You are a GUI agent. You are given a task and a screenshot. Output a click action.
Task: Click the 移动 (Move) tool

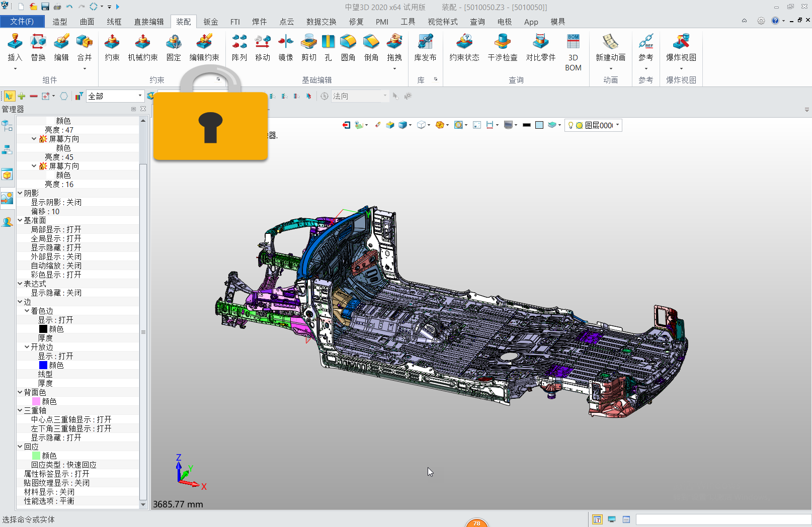click(263, 48)
